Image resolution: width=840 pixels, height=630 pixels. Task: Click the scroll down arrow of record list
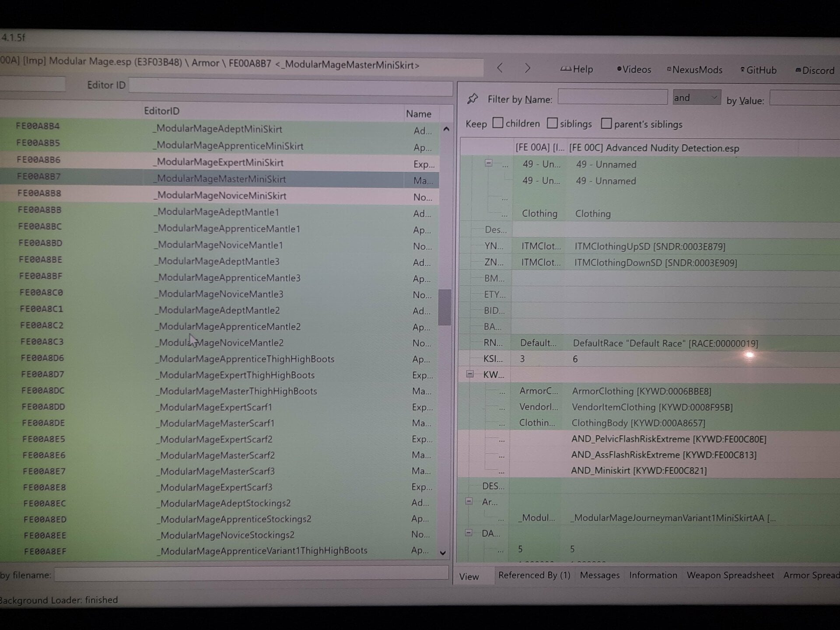click(443, 553)
